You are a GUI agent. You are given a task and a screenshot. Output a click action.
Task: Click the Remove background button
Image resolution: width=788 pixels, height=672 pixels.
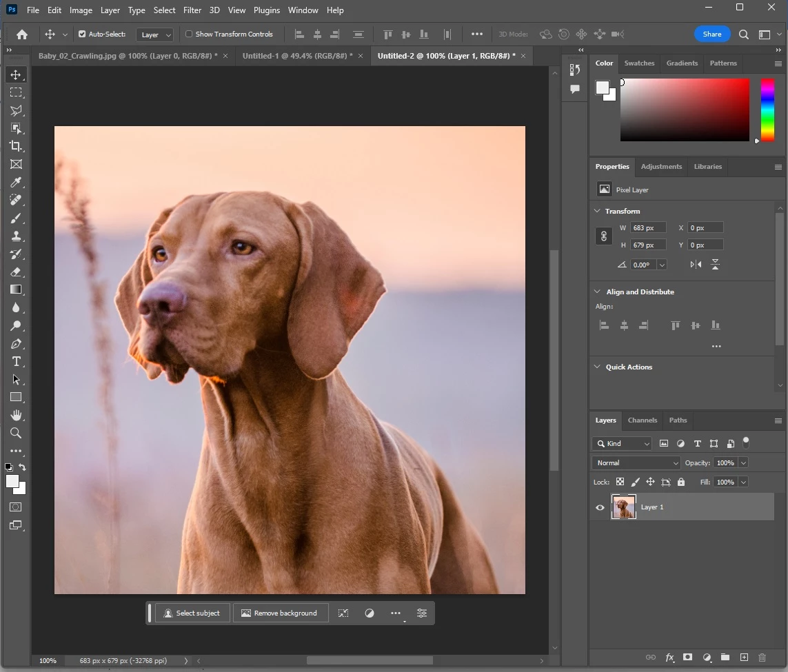coord(281,613)
